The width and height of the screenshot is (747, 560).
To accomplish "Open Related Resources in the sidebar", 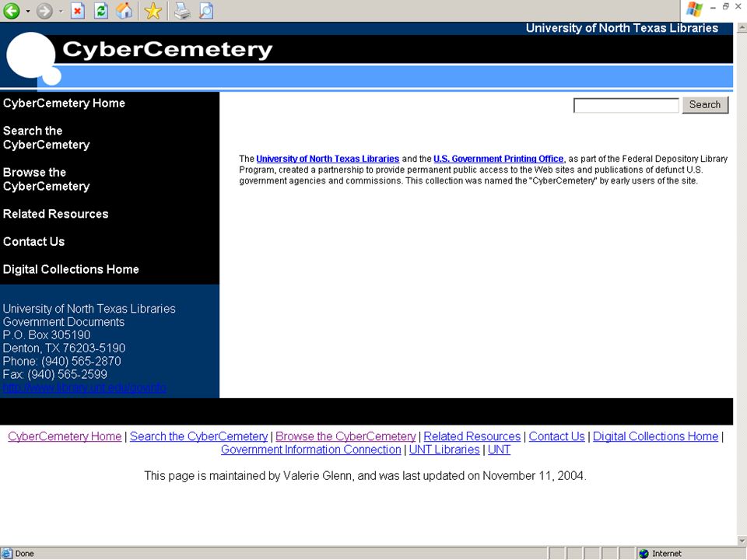I will coord(56,214).
